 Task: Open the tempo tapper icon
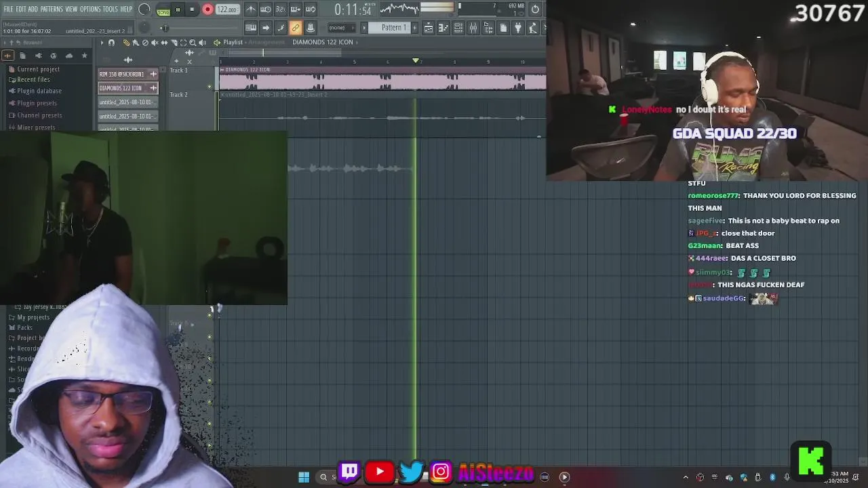point(533,28)
